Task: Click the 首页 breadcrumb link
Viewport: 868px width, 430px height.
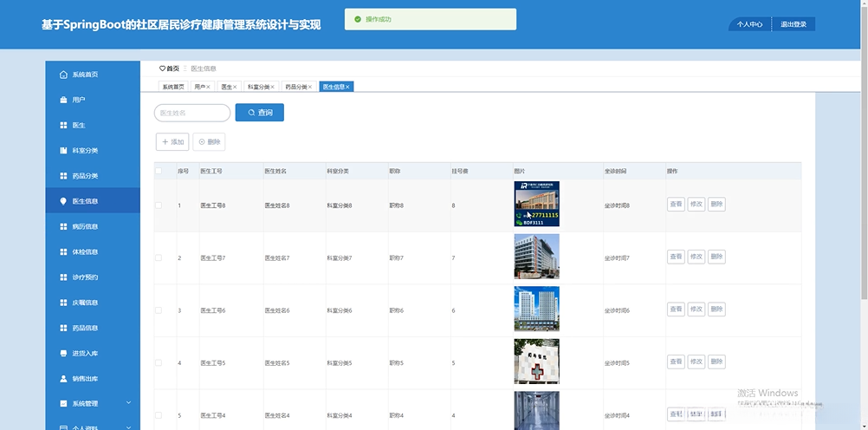Action: point(172,68)
